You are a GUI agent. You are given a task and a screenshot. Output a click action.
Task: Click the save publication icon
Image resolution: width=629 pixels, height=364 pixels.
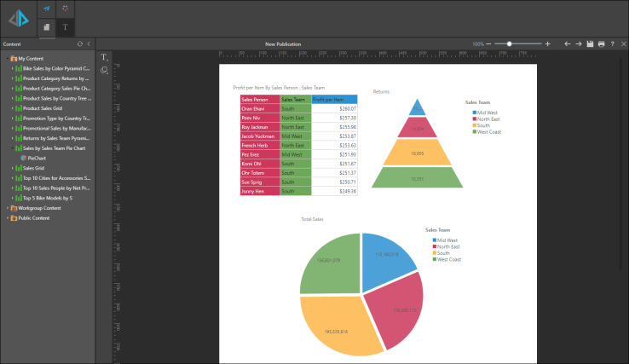point(590,43)
